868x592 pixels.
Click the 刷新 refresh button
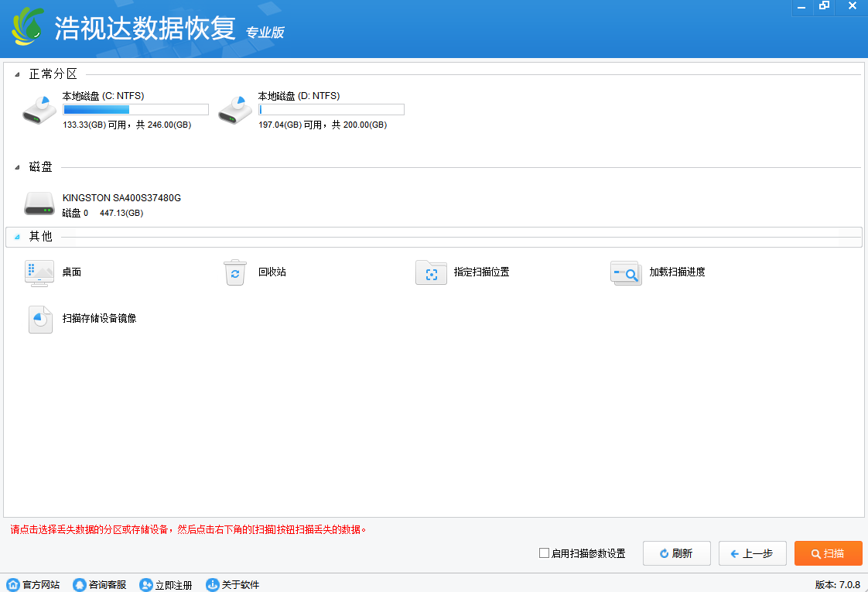point(676,553)
